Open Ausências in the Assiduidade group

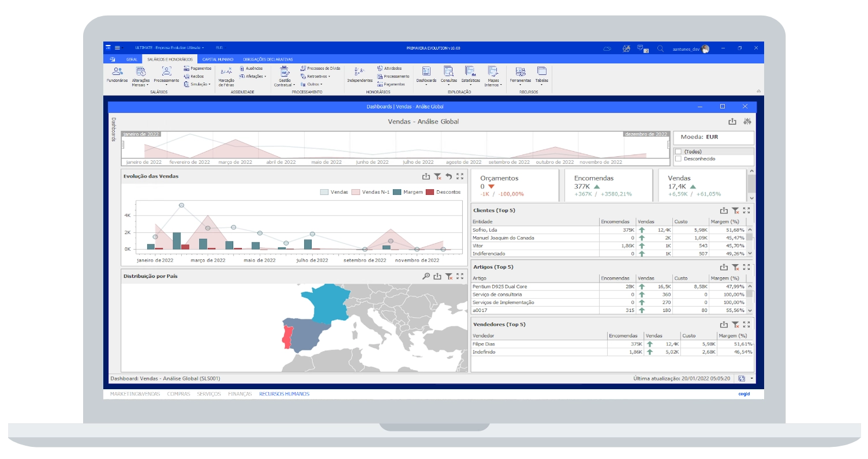coord(251,68)
